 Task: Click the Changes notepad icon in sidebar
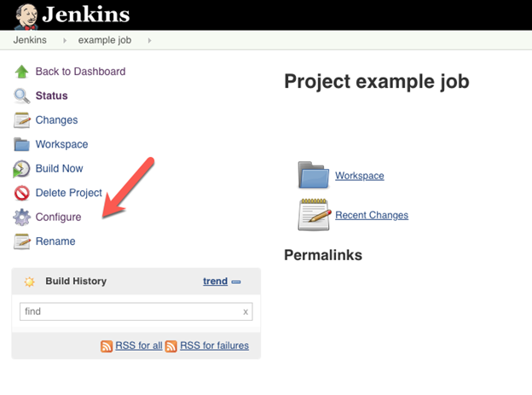pyautogui.click(x=22, y=120)
